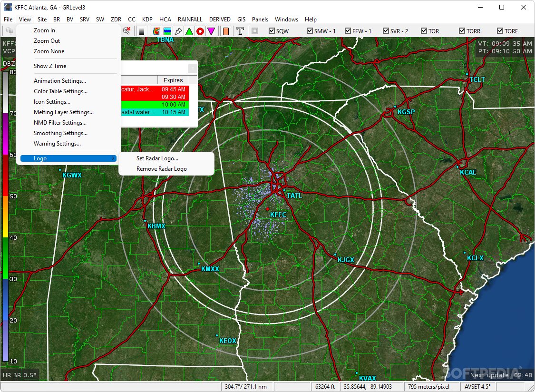535x392 pixels.
Task: Open the DERIVED product menu
Action: [x=220, y=20]
